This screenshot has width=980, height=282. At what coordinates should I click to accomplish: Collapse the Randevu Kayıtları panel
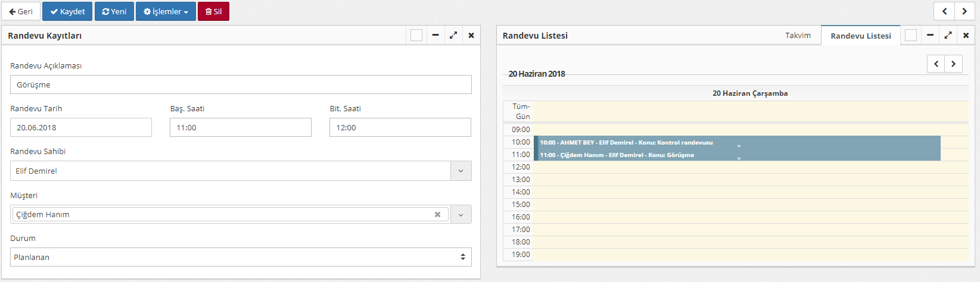pyautogui.click(x=435, y=36)
